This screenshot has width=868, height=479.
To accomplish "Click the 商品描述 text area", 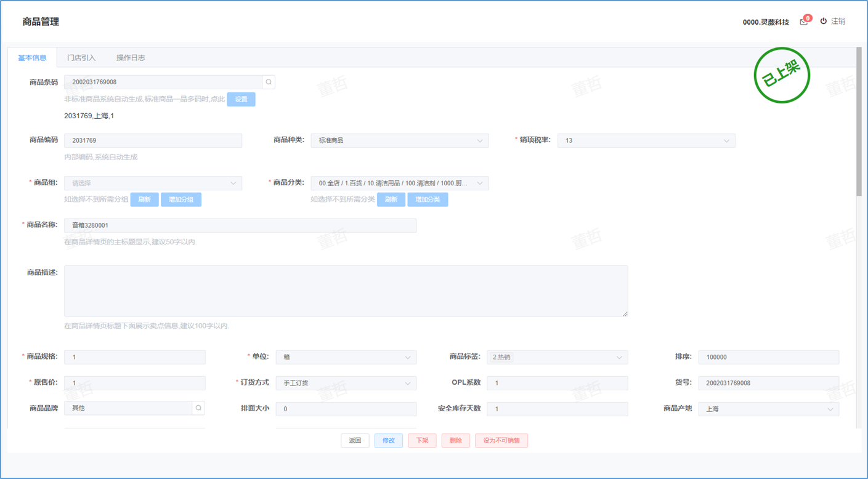I will (x=346, y=291).
